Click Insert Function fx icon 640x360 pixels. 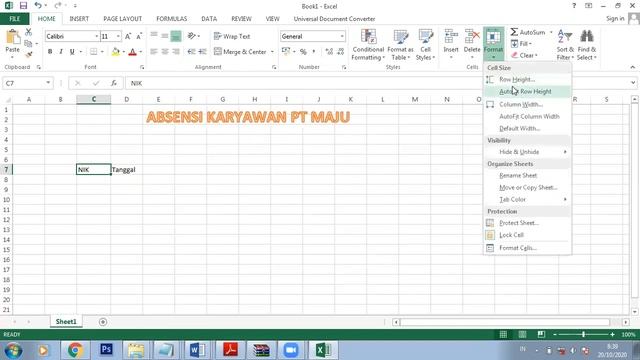pyautogui.click(x=113, y=83)
